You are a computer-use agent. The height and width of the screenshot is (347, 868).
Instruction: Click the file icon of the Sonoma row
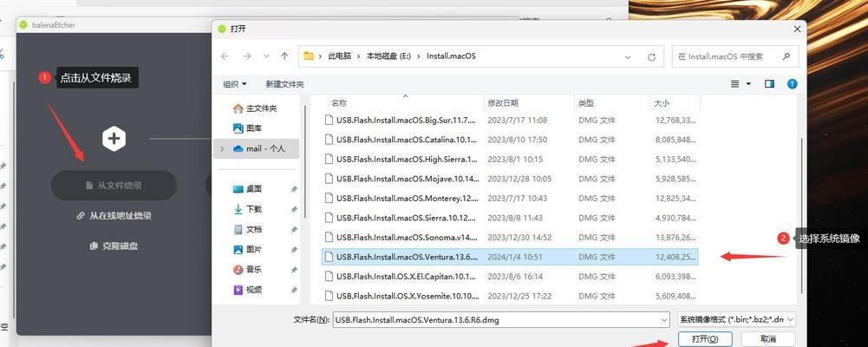tap(329, 238)
